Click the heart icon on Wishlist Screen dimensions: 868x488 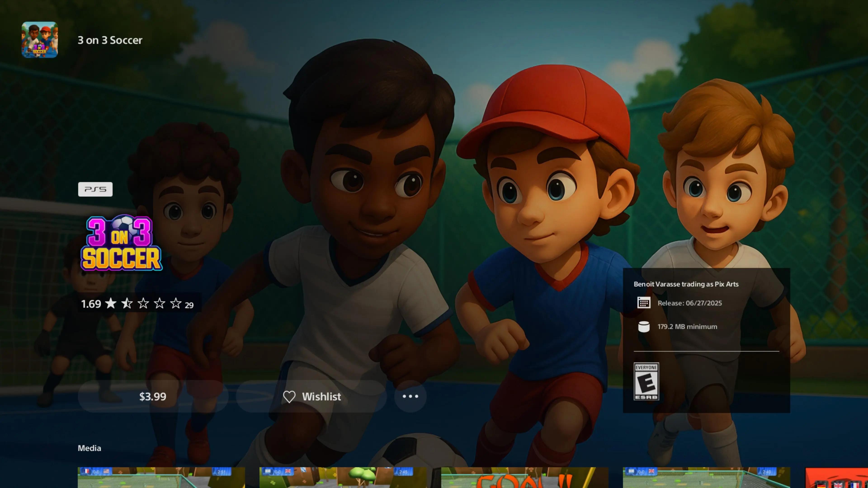point(289,397)
